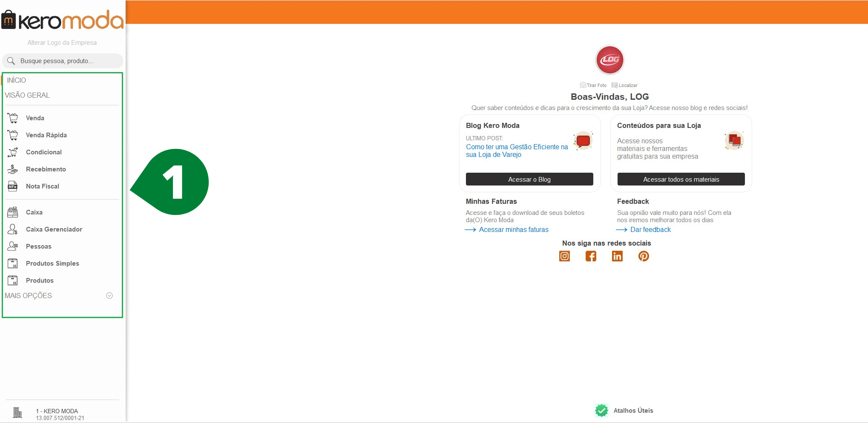Screen dimensions: 868x423
Task: Open Nota Fiscal menu entry
Action: (x=43, y=186)
